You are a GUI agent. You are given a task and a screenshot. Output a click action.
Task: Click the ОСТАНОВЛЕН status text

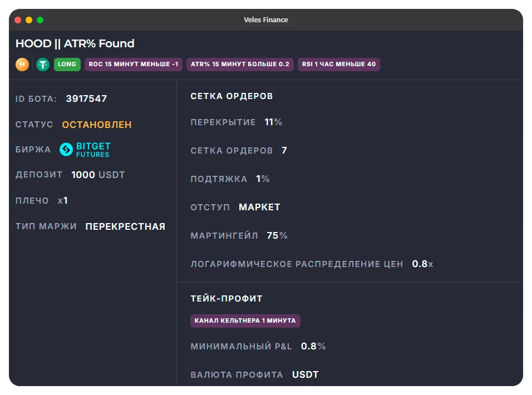pos(97,125)
